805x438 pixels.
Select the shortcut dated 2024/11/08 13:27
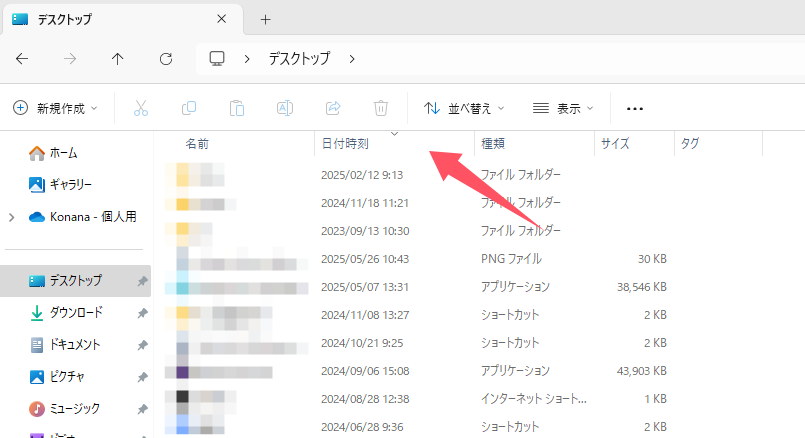click(x=416, y=315)
